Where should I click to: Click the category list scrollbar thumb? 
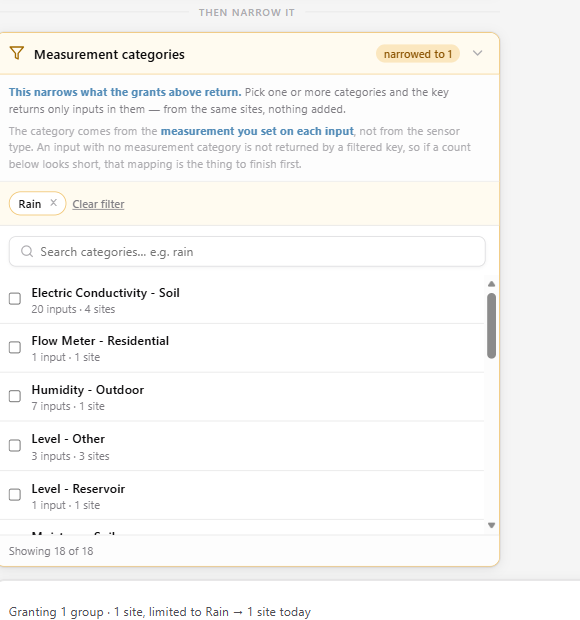491,326
